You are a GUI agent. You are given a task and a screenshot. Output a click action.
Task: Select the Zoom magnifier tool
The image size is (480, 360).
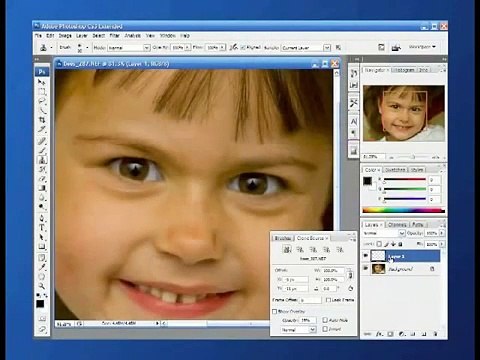pyautogui.click(x=42, y=286)
